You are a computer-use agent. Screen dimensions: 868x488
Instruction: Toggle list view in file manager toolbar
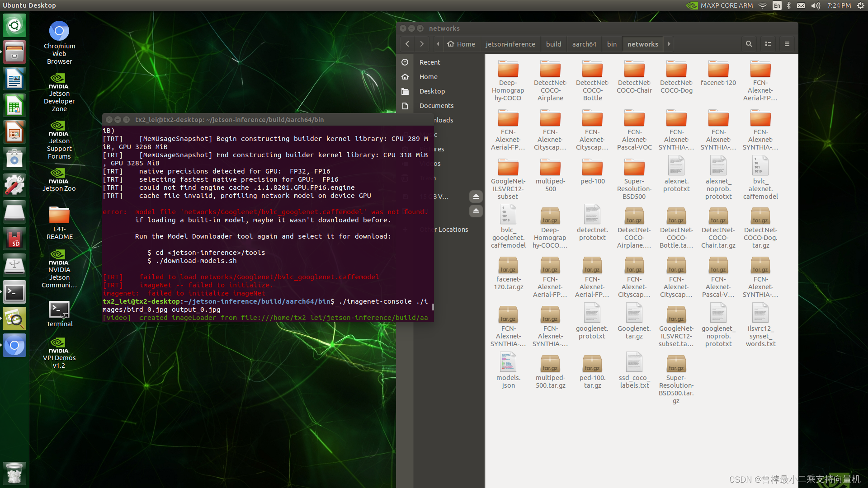[x=768, y=44]
